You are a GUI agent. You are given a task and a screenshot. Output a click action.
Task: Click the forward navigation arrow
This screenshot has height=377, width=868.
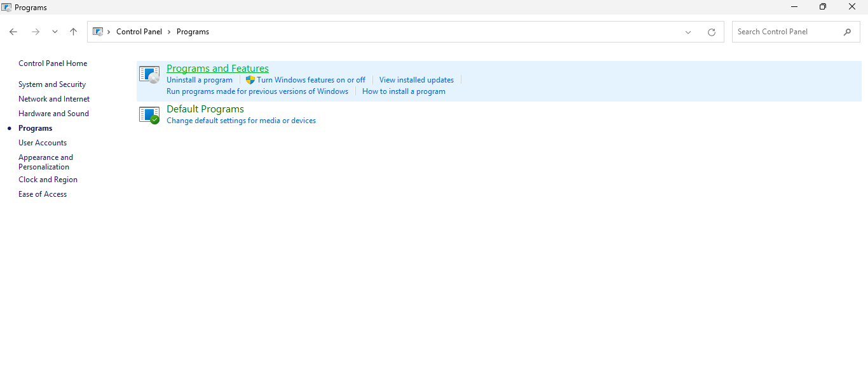pyautogui.click(x=36, y=32)
